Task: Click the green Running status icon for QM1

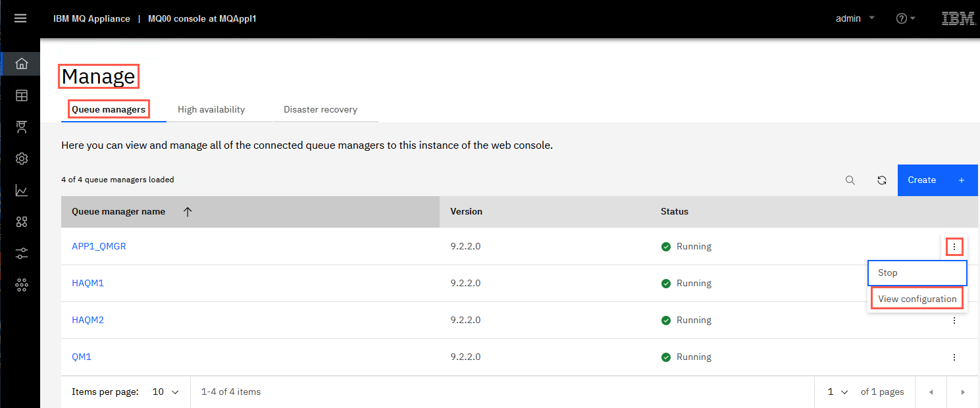Action: click(666, 357)
